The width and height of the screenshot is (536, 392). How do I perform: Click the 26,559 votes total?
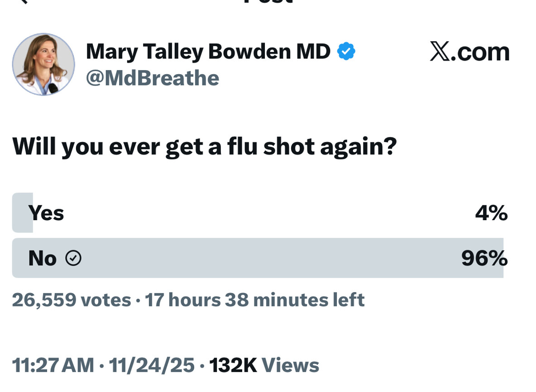(72, 300)
